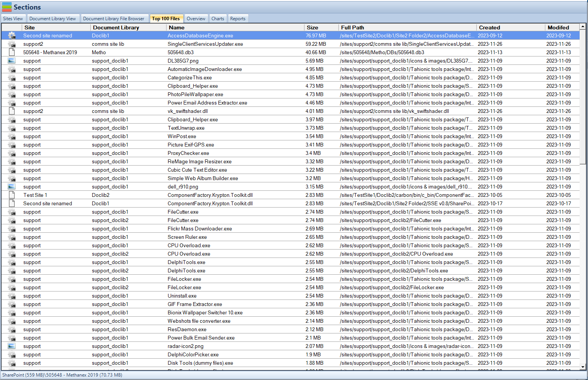The height and width of the screenshot is (380, 588).
Task: Click the document icon beside vk_swiftshader.dll
Action: click(x=11, y=111)
